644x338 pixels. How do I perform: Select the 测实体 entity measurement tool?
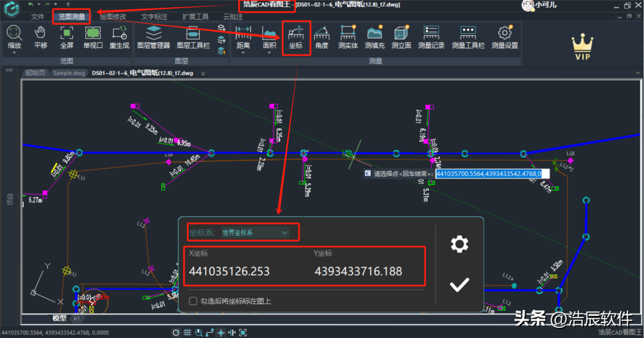348,37
